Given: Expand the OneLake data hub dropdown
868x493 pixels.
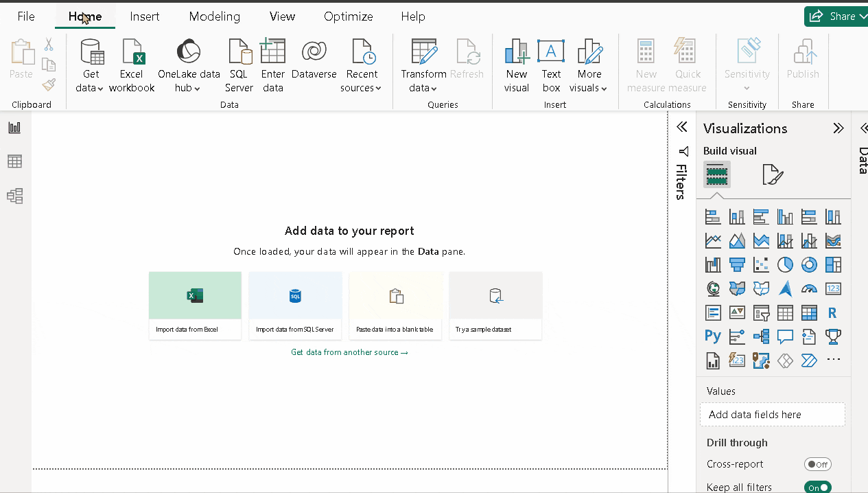Looking at the screenshot, I should pyautogui.click(x=189, y=66).
